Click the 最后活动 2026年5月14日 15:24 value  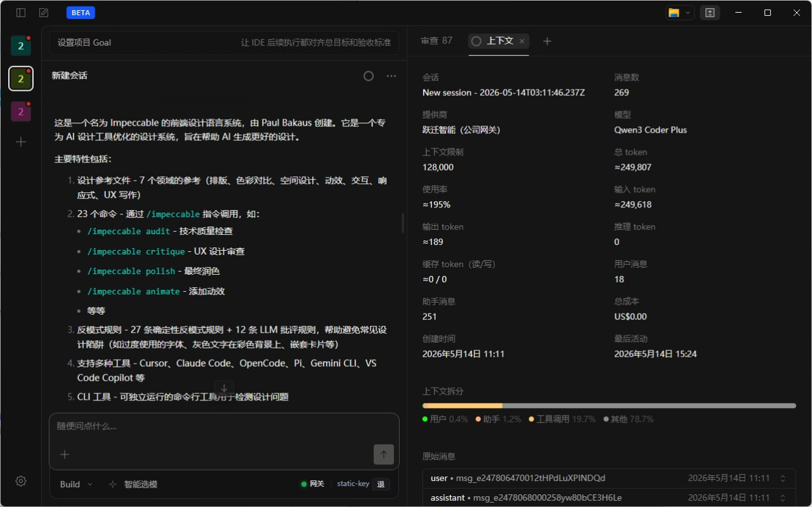(655, 354)
